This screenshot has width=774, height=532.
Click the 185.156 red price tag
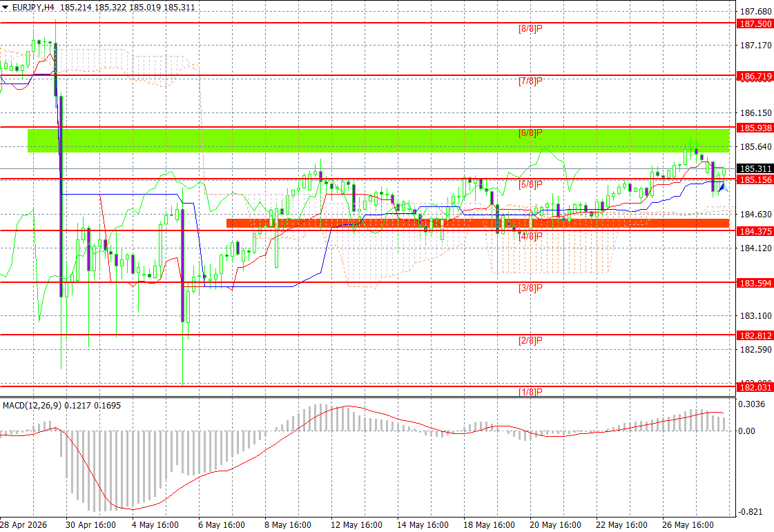click(x=755, y=179)
